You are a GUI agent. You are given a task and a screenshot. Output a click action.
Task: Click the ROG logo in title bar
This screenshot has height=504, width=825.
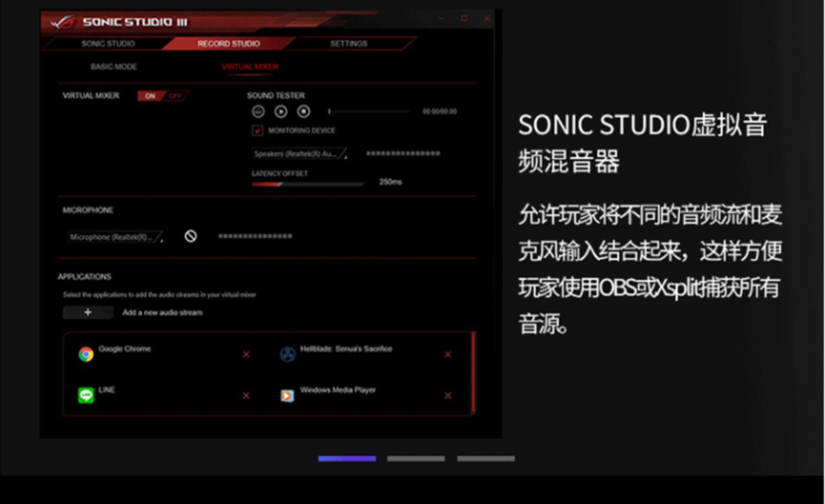tap(63, 22)
